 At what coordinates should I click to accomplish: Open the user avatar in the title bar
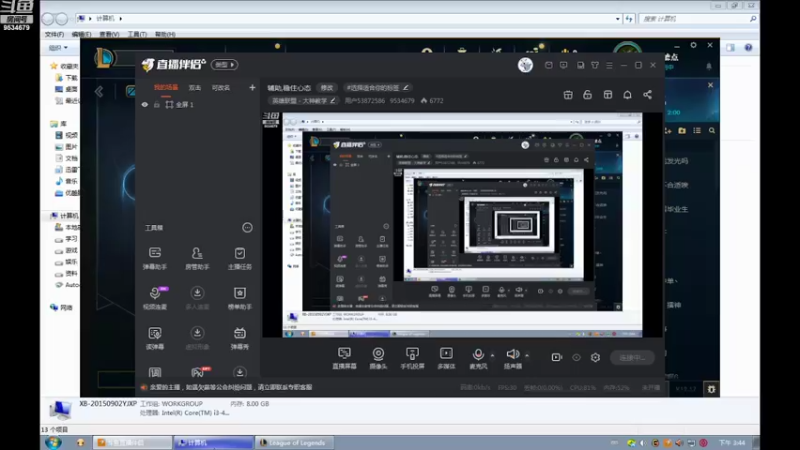coord(525,65)
